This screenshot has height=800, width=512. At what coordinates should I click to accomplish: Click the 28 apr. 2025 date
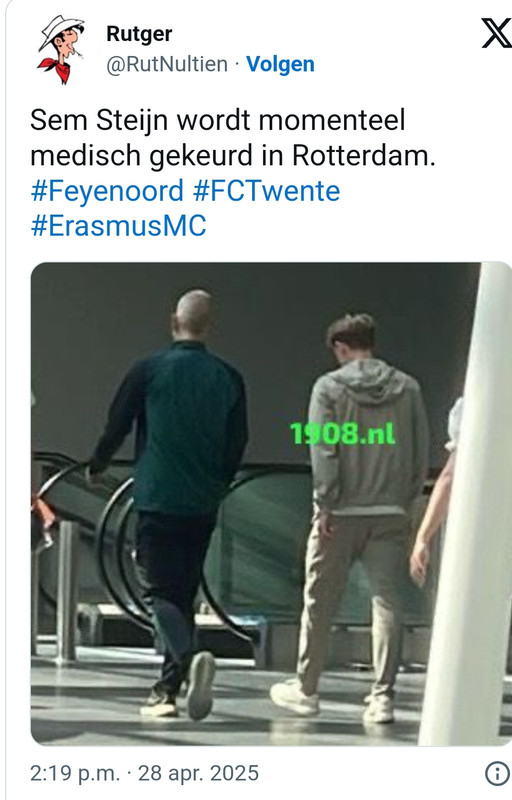coord(198,773)
